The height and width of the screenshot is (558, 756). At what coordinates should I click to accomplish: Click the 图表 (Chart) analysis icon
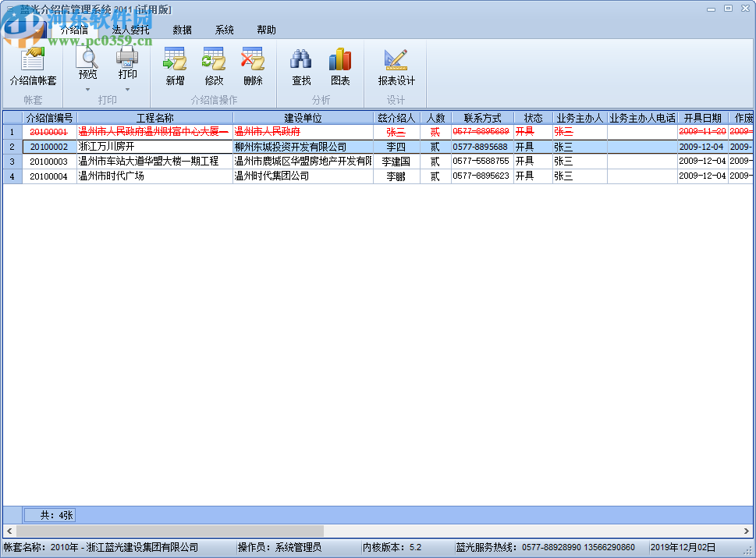click(x=339, y=66)
